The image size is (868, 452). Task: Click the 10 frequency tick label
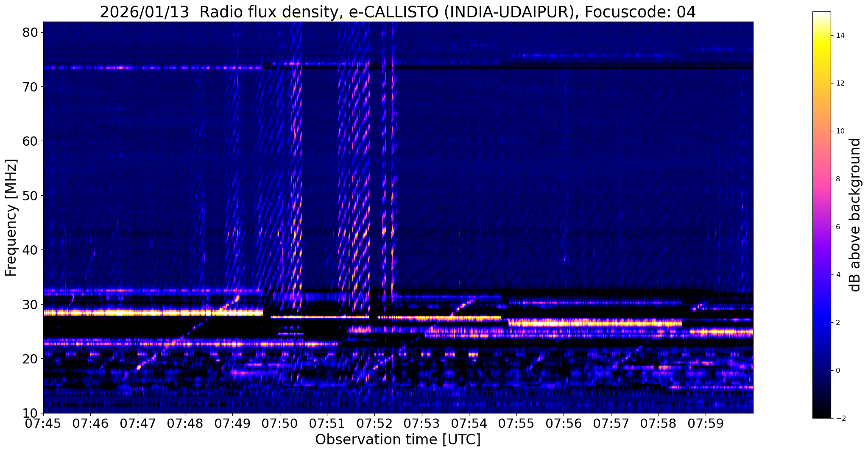tap(30, 413)
